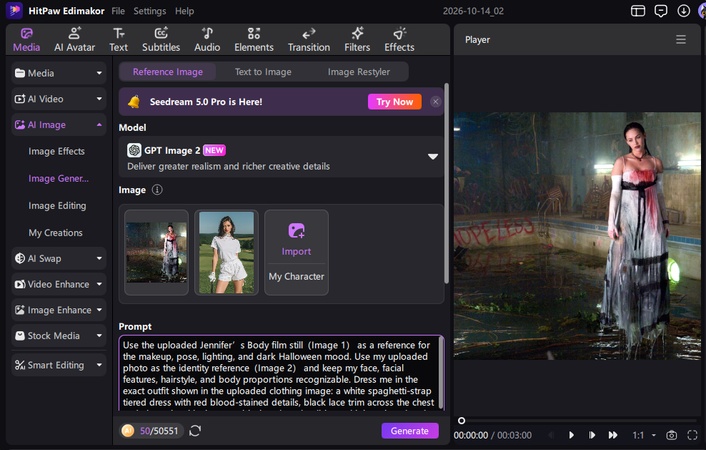Screen dimensions: 706x450
Task: Open the Transition panel
Action: 309,40
